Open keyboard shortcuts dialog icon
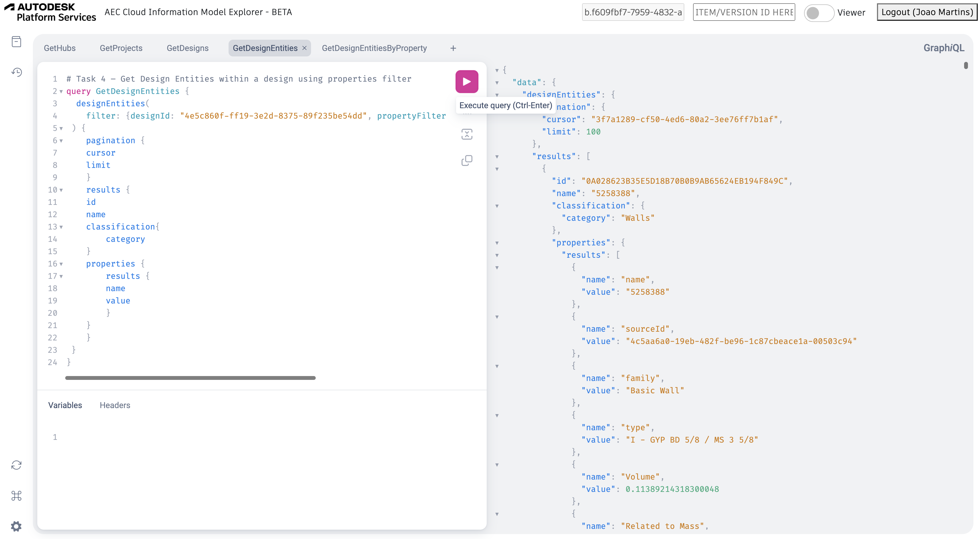The image size is (980, 539). click(16, 496)
